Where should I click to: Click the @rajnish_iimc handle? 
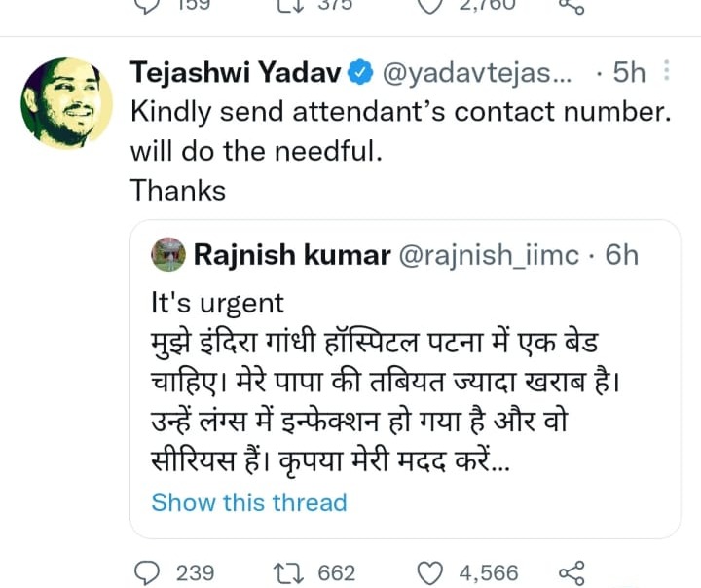[485, 255]
